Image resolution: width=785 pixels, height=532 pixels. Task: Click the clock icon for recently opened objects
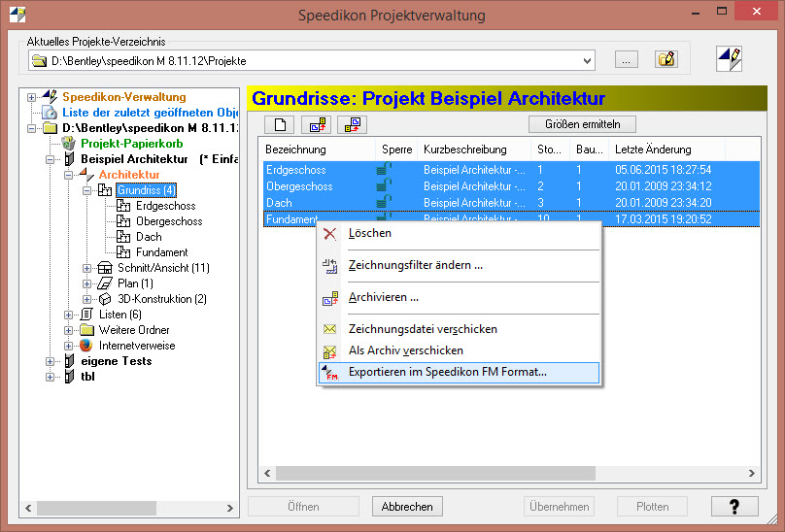tap(50, 113)
